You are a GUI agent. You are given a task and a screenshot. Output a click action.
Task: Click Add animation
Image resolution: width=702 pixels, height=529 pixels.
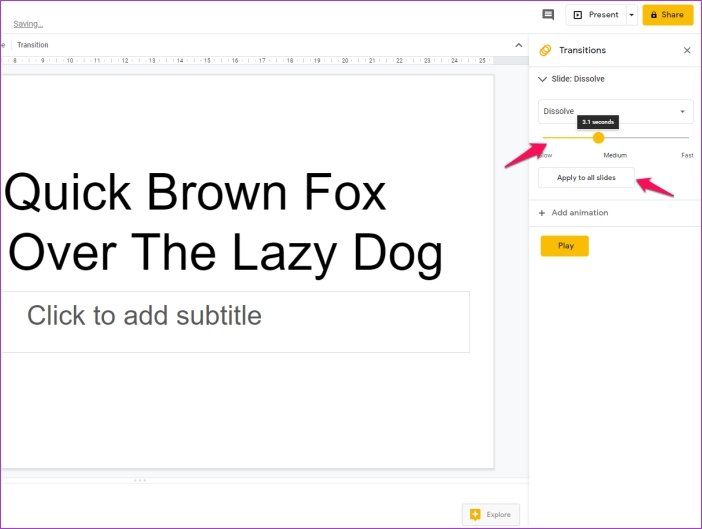pyautogui.click(x=574, y=213)
